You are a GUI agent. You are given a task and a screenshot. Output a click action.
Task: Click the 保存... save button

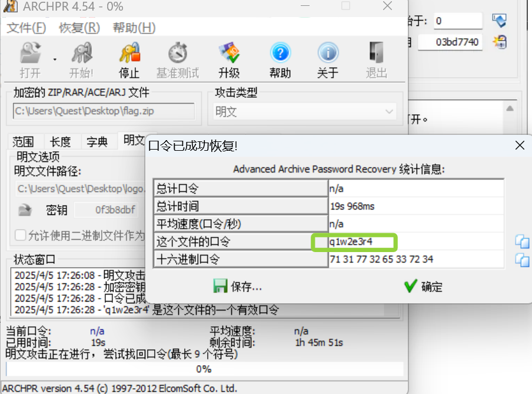[238, 286]
